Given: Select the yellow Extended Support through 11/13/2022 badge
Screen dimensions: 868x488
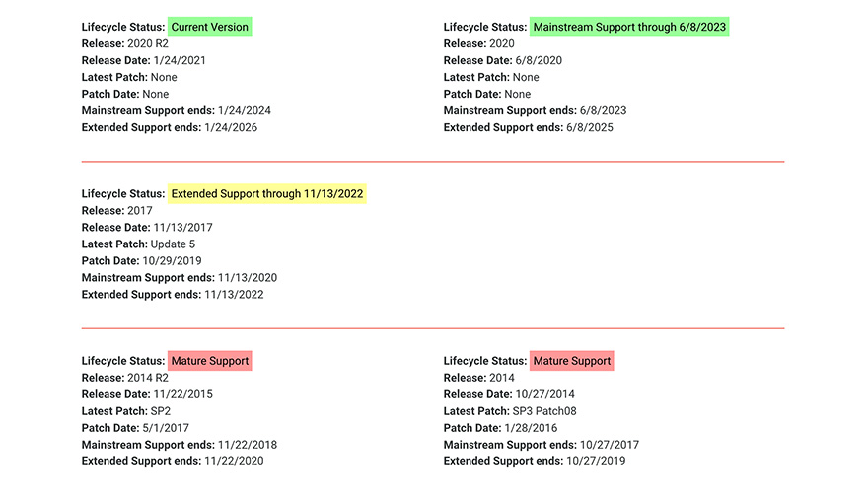Looking at the screenshot, I should pos(266,194).
